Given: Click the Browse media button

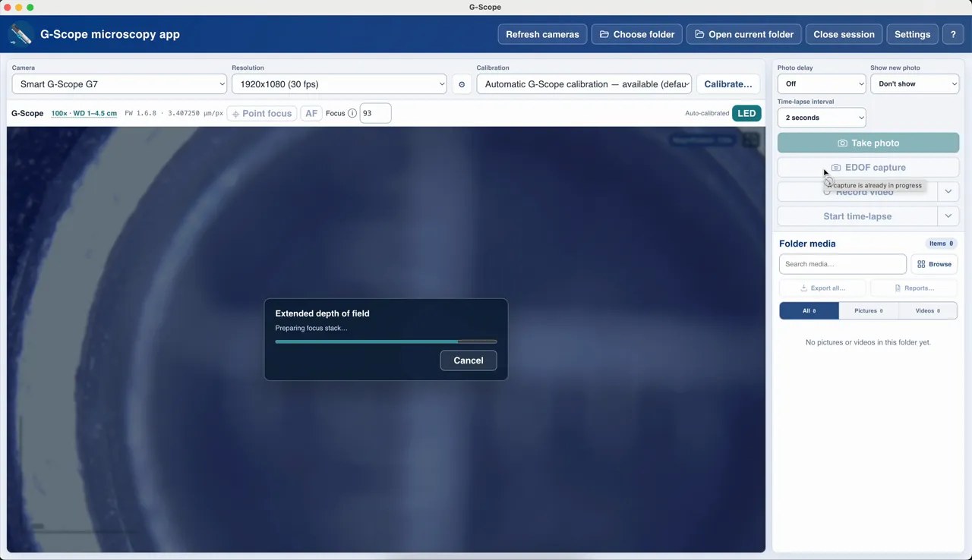Looking at the screenshot, I should click(934, 264).
